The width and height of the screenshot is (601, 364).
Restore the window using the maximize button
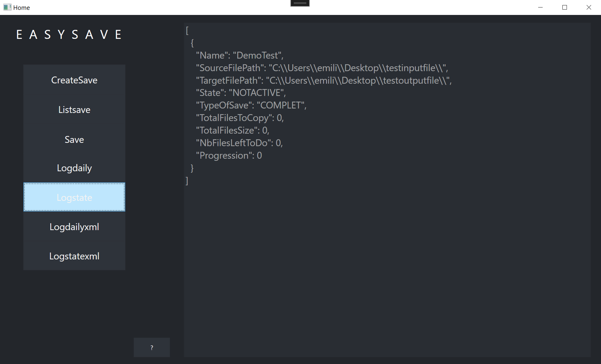click(x=565, y=7)
